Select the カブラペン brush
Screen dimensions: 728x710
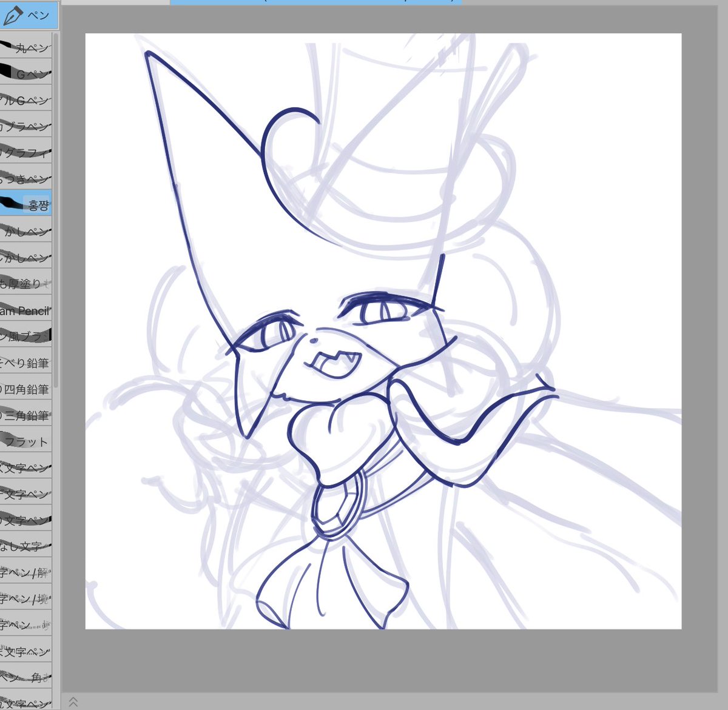click(x=25, y=126)
